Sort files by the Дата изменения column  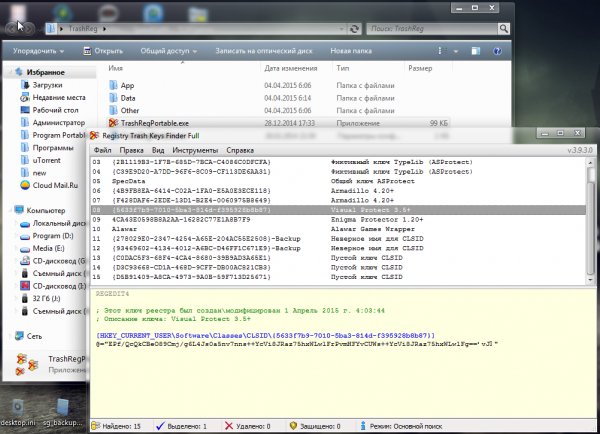(x=291, y=68)
